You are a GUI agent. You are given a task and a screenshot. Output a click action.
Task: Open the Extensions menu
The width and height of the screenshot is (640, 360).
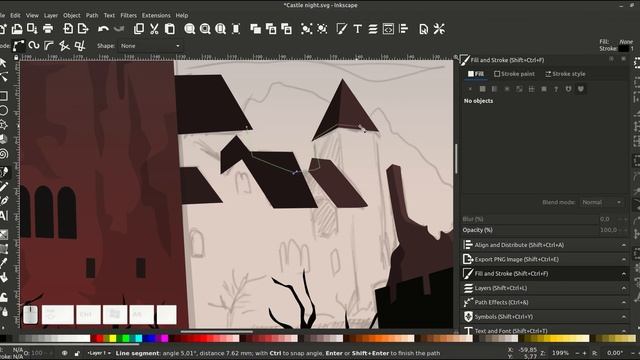pos(156,16)
